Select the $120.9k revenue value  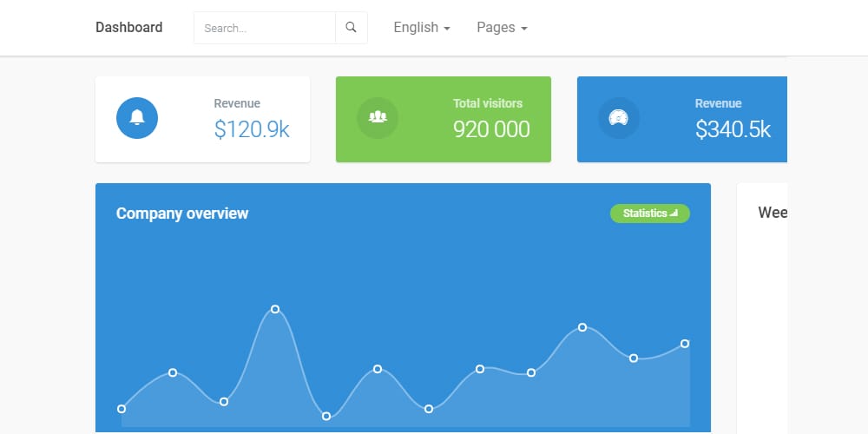[252, 129]
